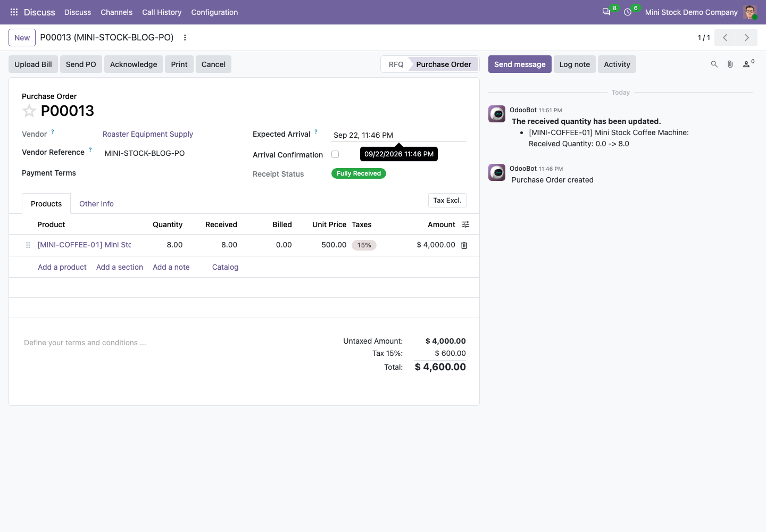Select the RFQ status stage
766x532 pixels.
pyautogui.click(x=396, y=64)
